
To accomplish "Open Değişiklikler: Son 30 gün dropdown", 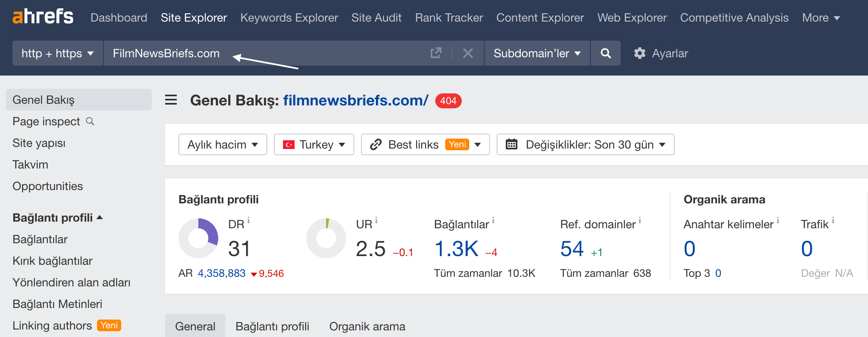I will point(585,144).
